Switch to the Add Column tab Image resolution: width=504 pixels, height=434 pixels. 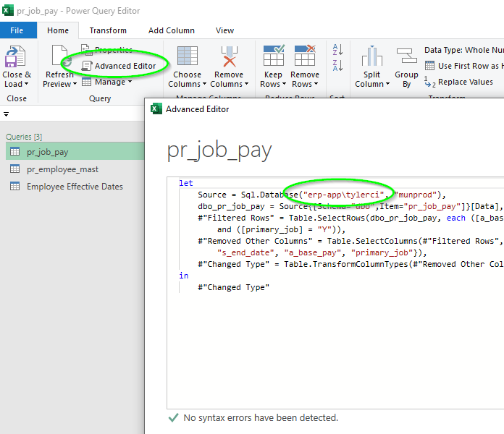point(172,30)
